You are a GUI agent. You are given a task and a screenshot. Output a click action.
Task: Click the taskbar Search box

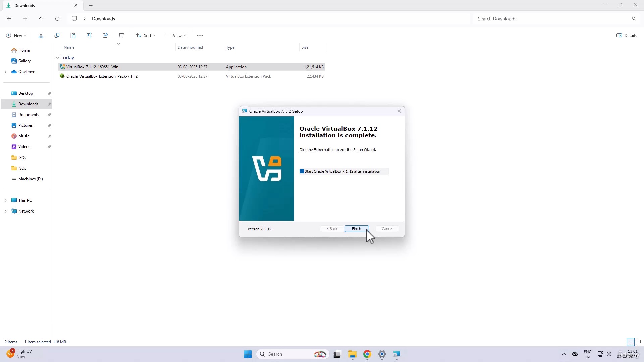[292, 354]
